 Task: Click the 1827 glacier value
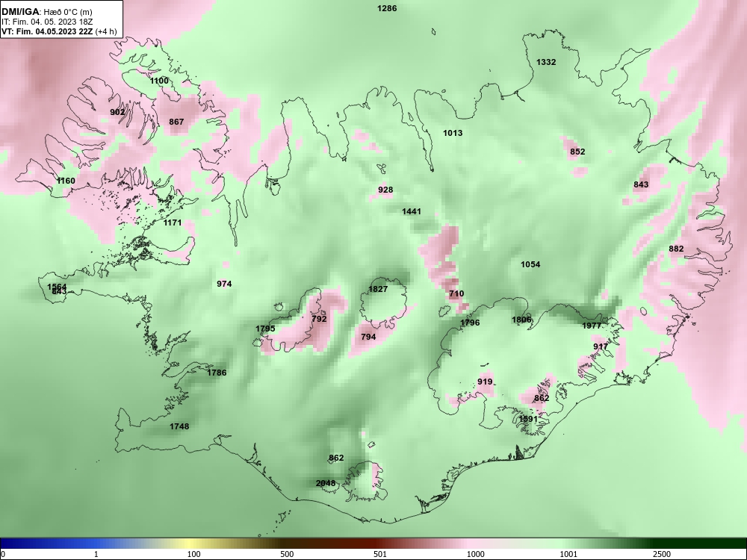click(x=378, y=289)
